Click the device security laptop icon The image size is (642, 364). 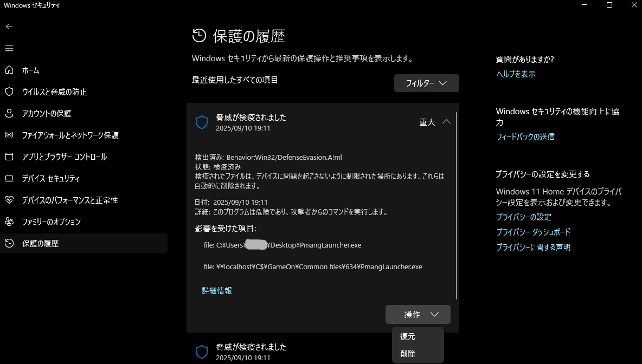9,178
